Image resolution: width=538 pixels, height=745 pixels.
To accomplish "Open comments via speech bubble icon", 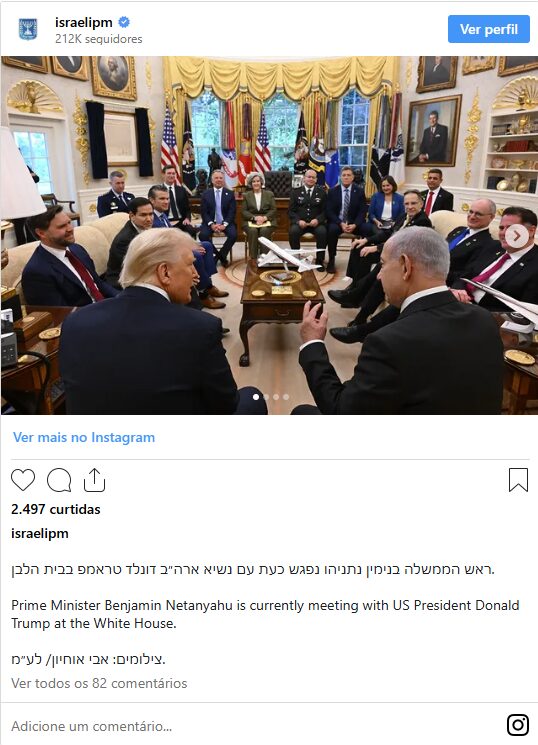I will click(59, 480).
